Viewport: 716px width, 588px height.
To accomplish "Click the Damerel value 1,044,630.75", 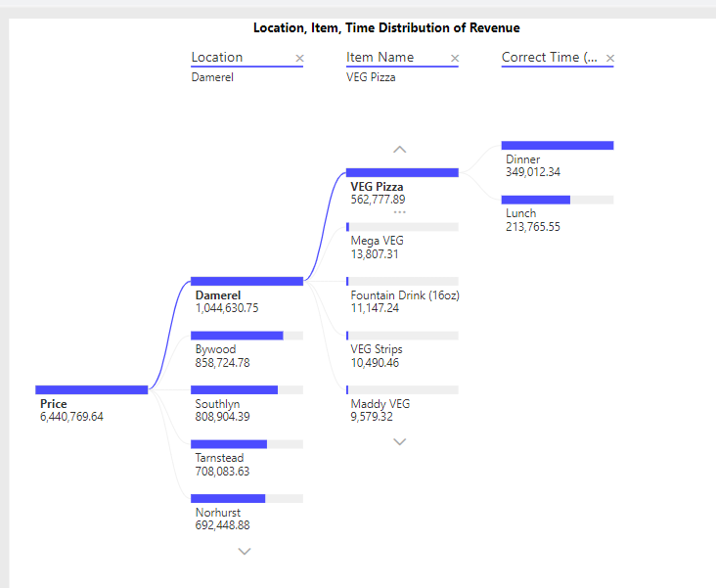I will click(227, 308).
